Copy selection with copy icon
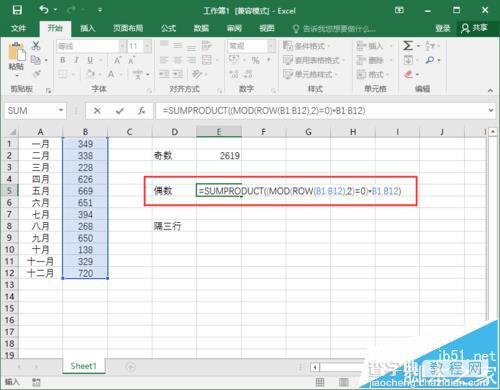This screenshot has height=390, width=500. [x=36, y=60]
